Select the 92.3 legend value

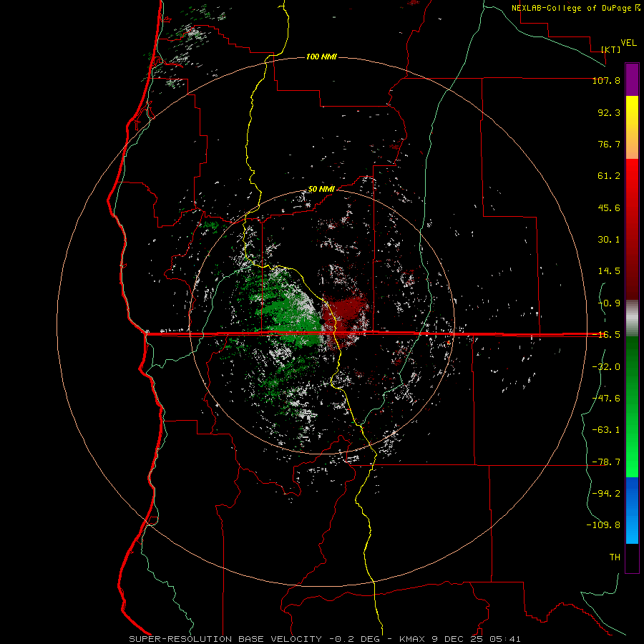click(x=609, y=112)
